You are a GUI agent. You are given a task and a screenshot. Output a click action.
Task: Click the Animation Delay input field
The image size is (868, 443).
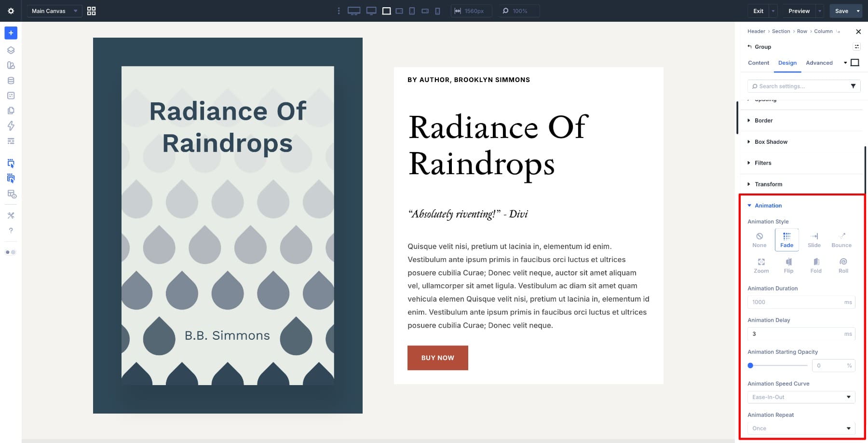pyautogui.click(x=795, y=334)
